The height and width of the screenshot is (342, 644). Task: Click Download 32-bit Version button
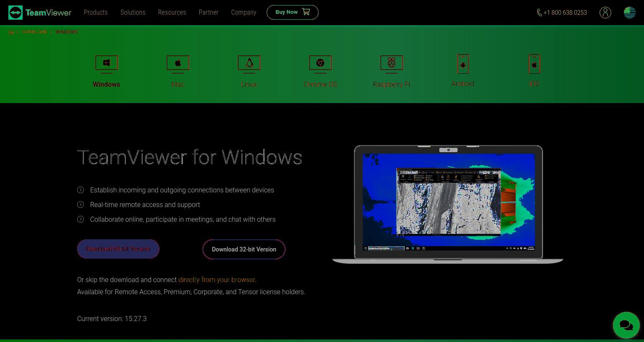coord(244,249)
